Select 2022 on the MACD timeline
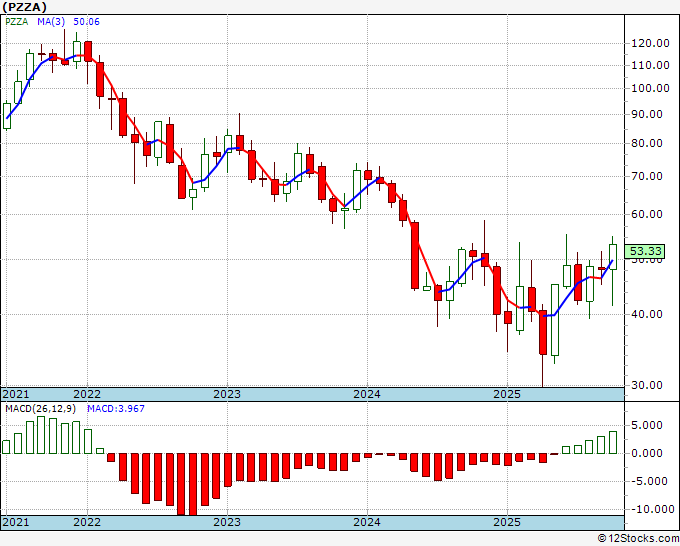Image resolution: width=680 pixels, height=546 pixels. 87,522
